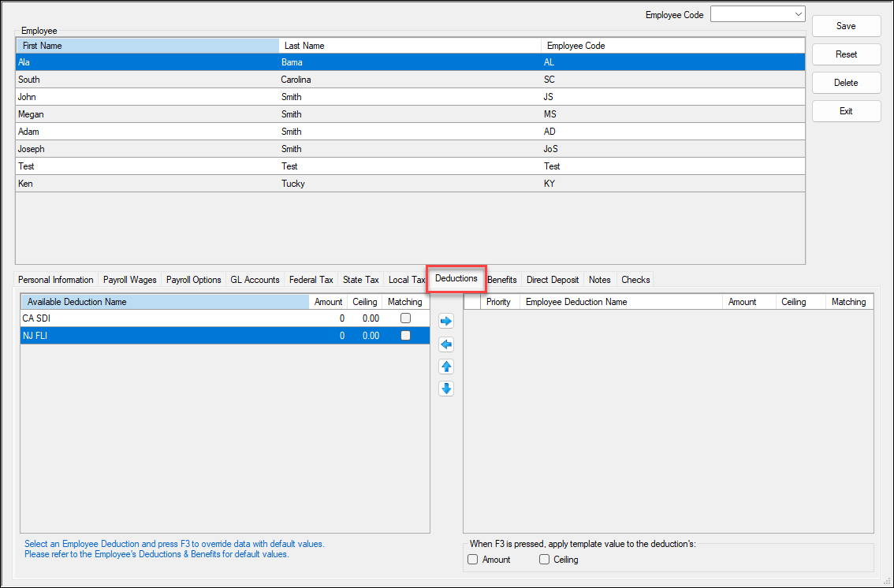
Task: Click available deductions Matching column header
Action: click(x=405, y=302)
